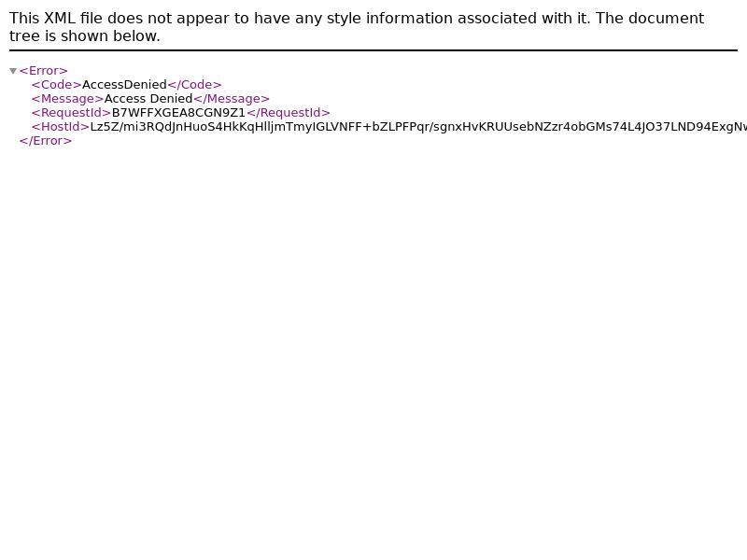The width and height of the screenshot is (747, 560).
Task: Click the B7WFFXGEA8CGN9Z1 request ID value
Action: click(x=178, y=113)
